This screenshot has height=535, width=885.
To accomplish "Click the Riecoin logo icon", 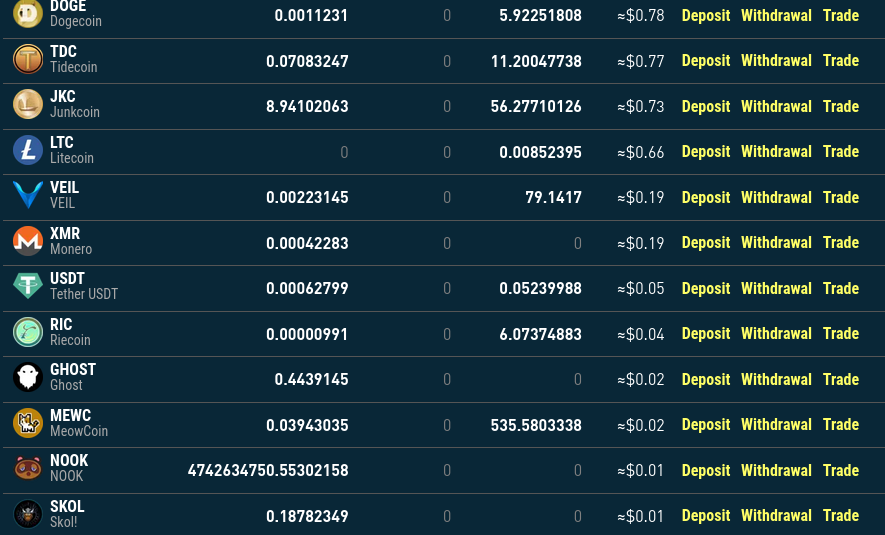I will [x=28, y=332].
